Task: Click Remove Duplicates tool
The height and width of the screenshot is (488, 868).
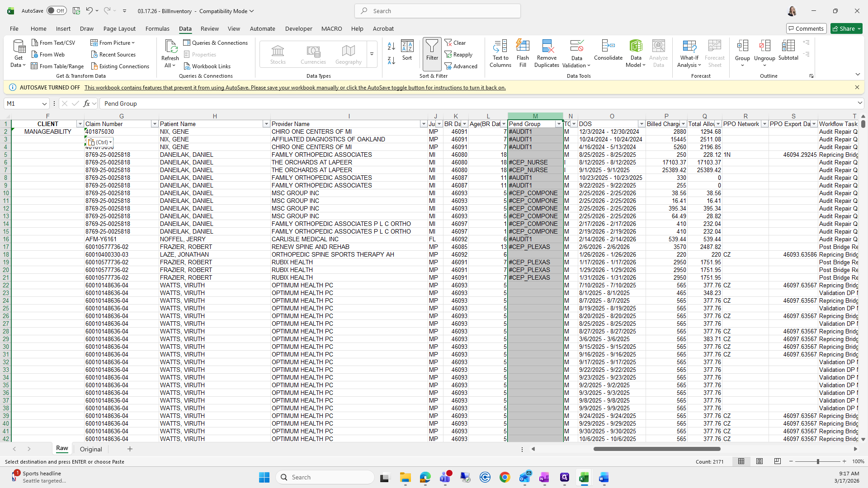Action: tap(547, 53)
